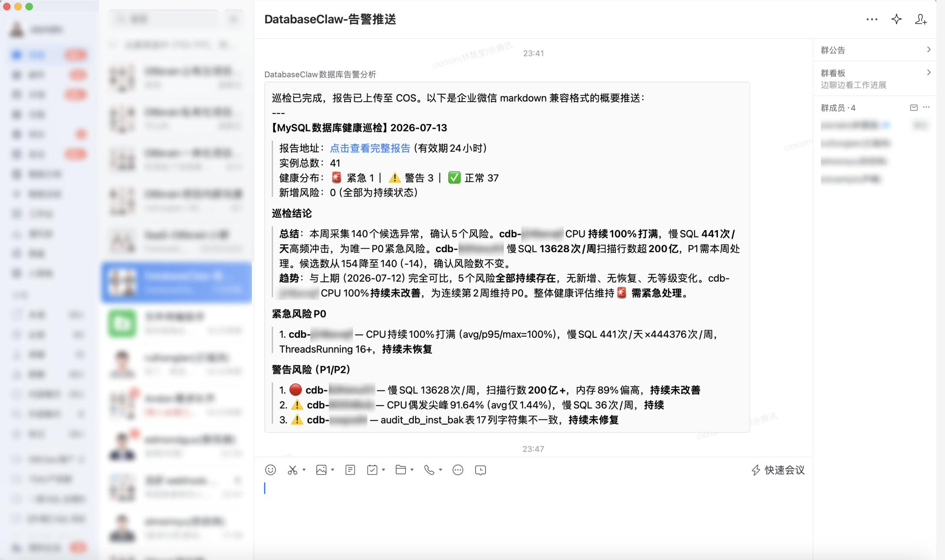Start a 快速会议 quick meeting
The width and height of the screenshot is (945, 560).
tap(778, 470)
